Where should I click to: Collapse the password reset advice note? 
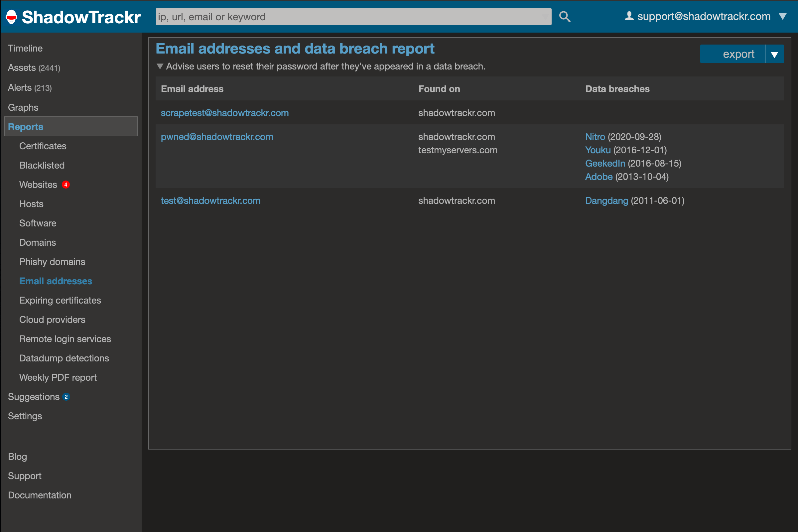click(160, 66)
